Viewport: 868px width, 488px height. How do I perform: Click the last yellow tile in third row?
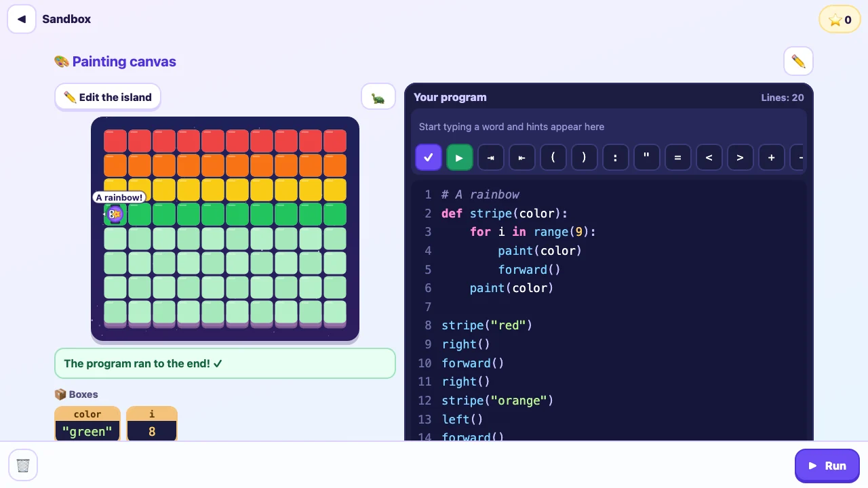tap(335, 190)
